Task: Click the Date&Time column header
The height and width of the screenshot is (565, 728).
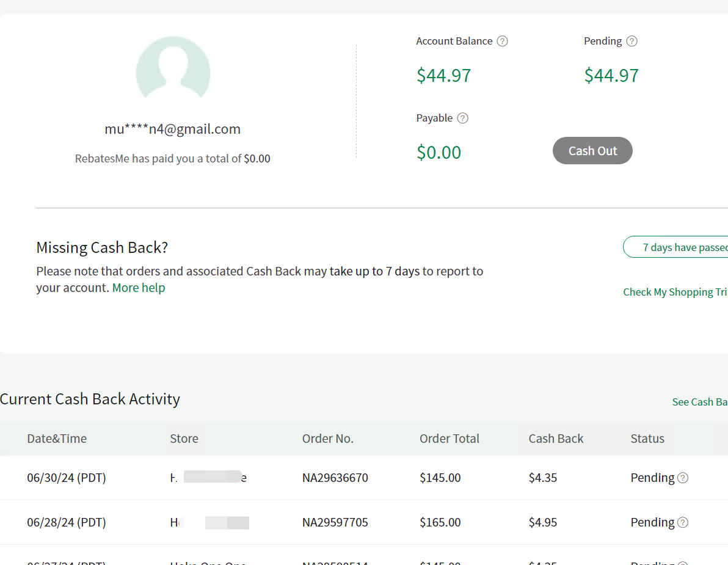Action: click(57, 439)
